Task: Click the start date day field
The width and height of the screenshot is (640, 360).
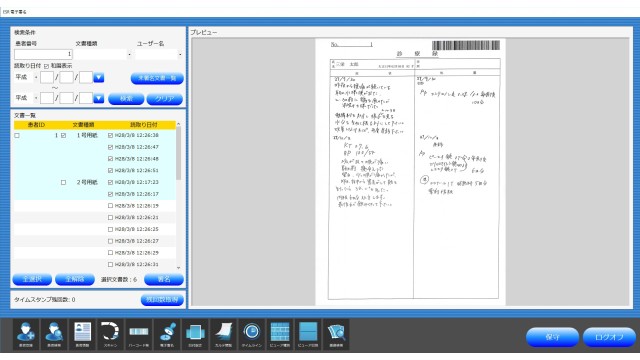Action: pos(86,78)
